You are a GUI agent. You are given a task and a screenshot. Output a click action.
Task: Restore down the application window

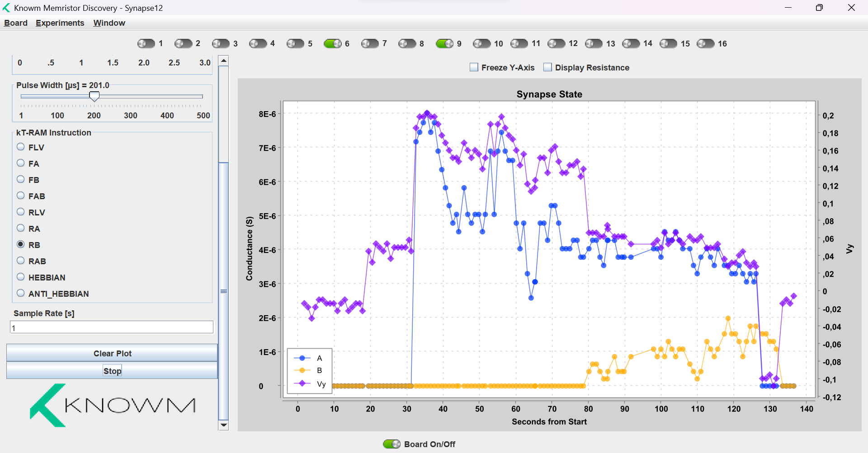coord(819,8)
